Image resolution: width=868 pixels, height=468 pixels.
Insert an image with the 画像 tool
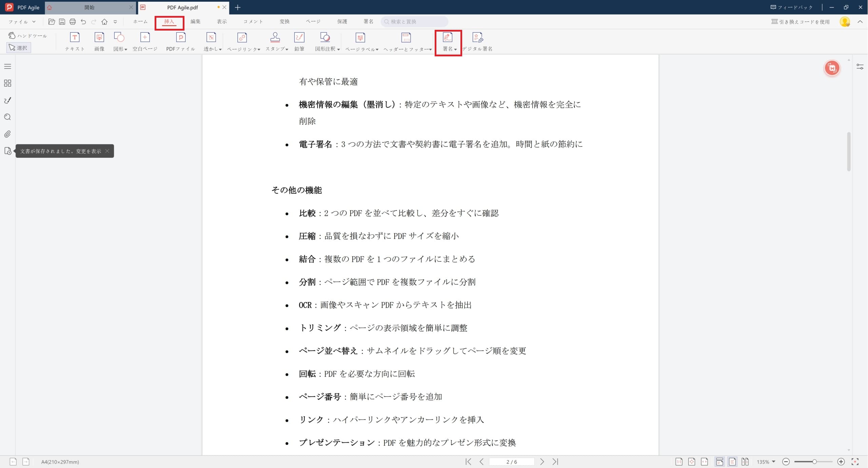(x=99, y=41)
